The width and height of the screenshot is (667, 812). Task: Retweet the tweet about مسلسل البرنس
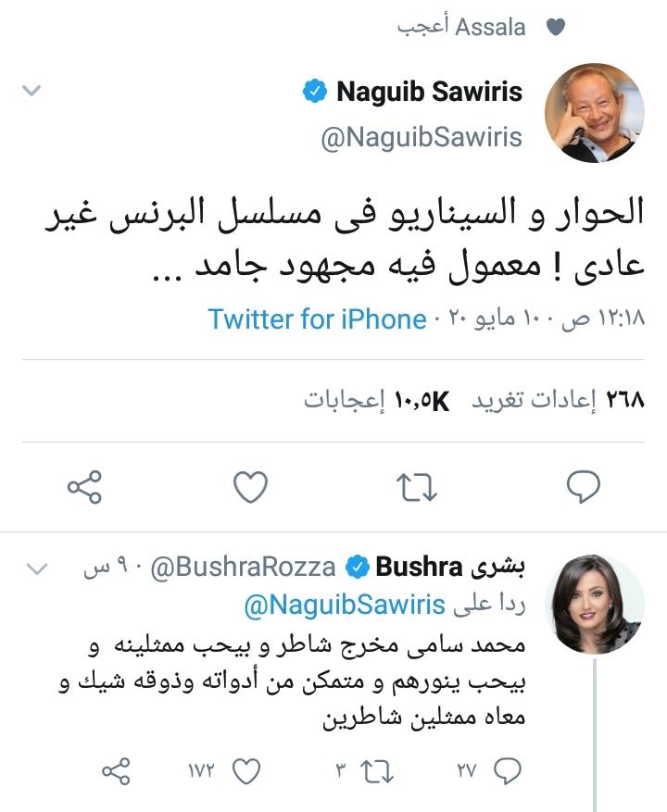point(417,486)
